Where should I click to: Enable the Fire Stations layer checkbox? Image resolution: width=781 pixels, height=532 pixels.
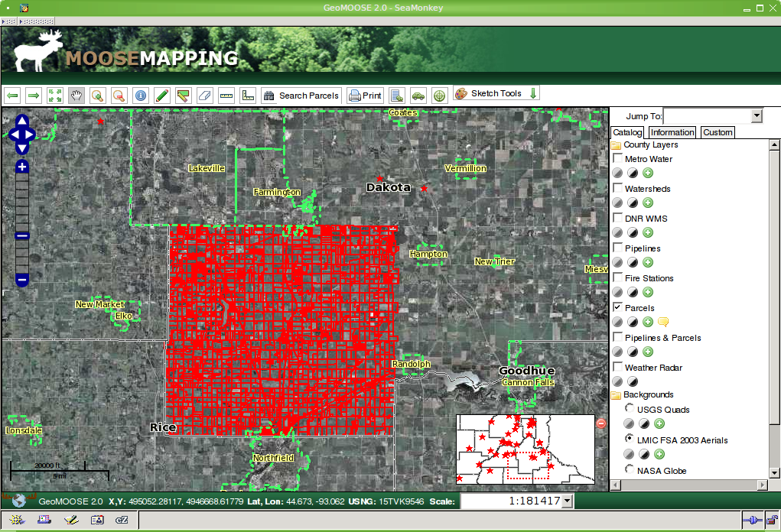coord(617,277)
